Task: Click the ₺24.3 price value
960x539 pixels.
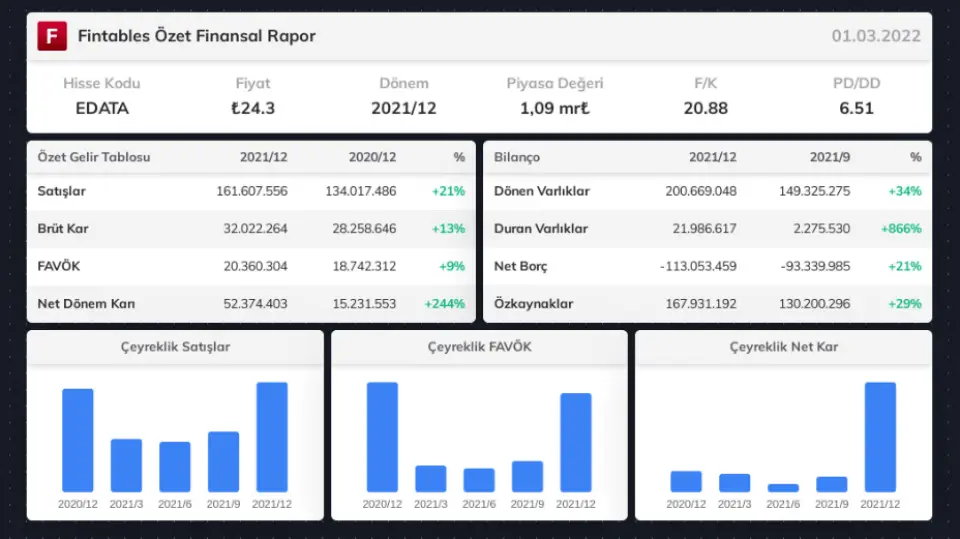Action: click(x=253, y=108)
